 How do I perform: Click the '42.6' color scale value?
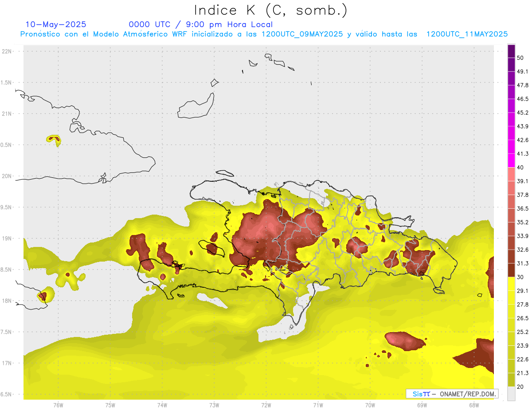tap(523, 140)
